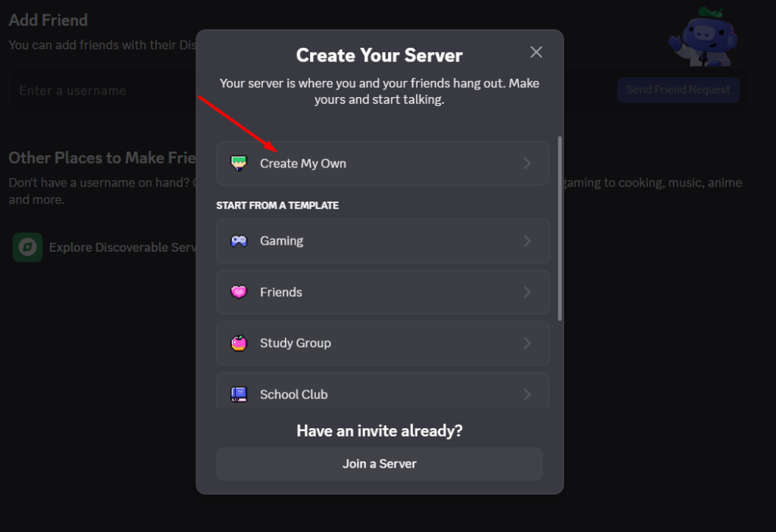
Task: Select the Create My Own label
Action: (x=303, y=163)
